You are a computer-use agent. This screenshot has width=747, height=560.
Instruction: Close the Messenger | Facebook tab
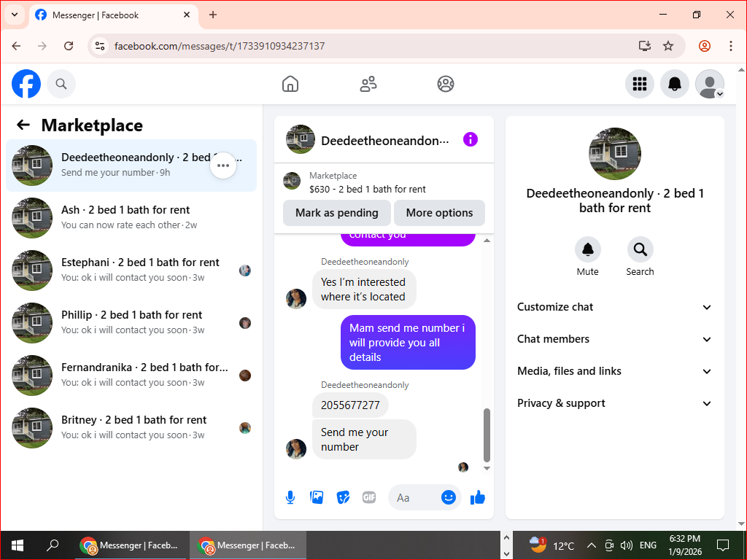point(187,15)
